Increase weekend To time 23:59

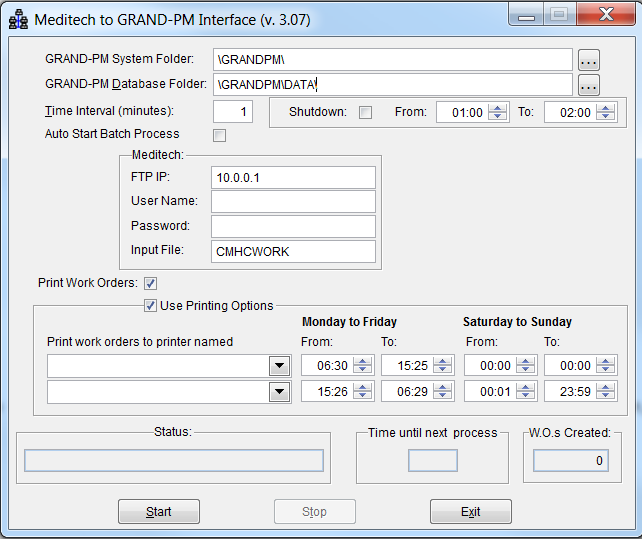click(x=605, y=387)
